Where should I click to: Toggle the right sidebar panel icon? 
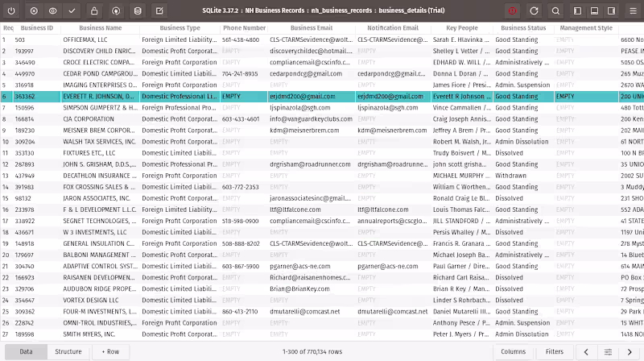(x=612, y=11)
